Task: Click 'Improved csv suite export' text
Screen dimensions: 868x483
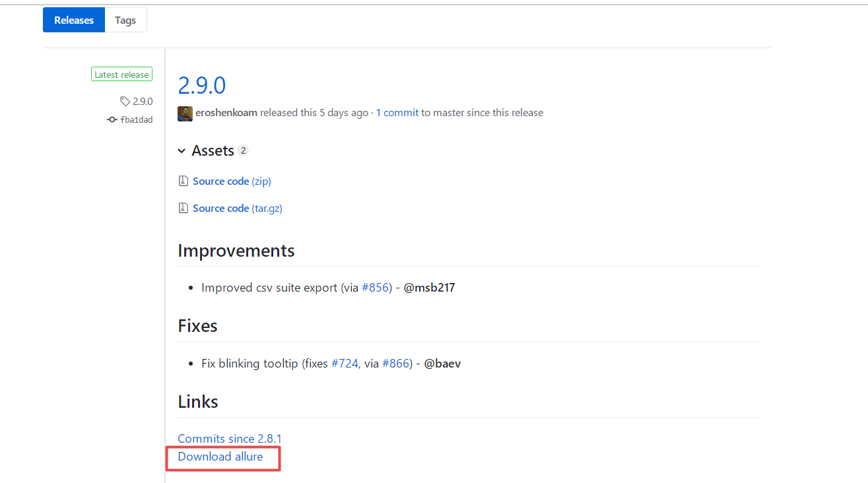Action: [269, 288]
